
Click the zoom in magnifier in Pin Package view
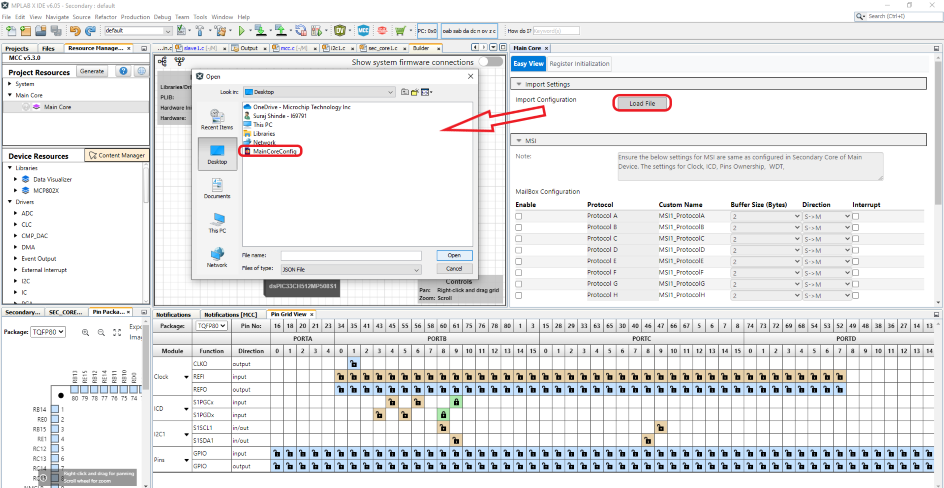pos(85,332)
